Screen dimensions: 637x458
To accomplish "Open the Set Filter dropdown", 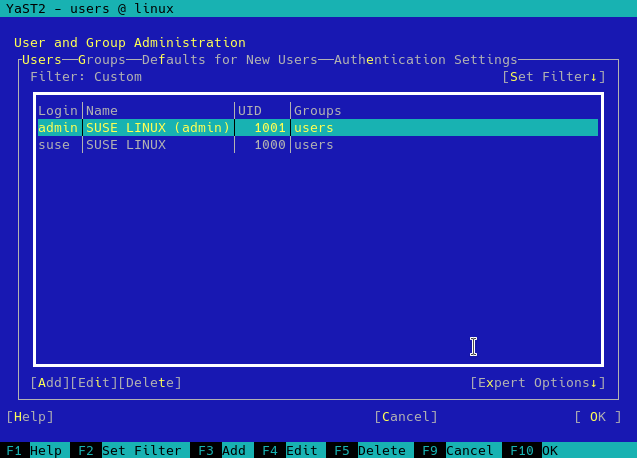I will 554,77.
